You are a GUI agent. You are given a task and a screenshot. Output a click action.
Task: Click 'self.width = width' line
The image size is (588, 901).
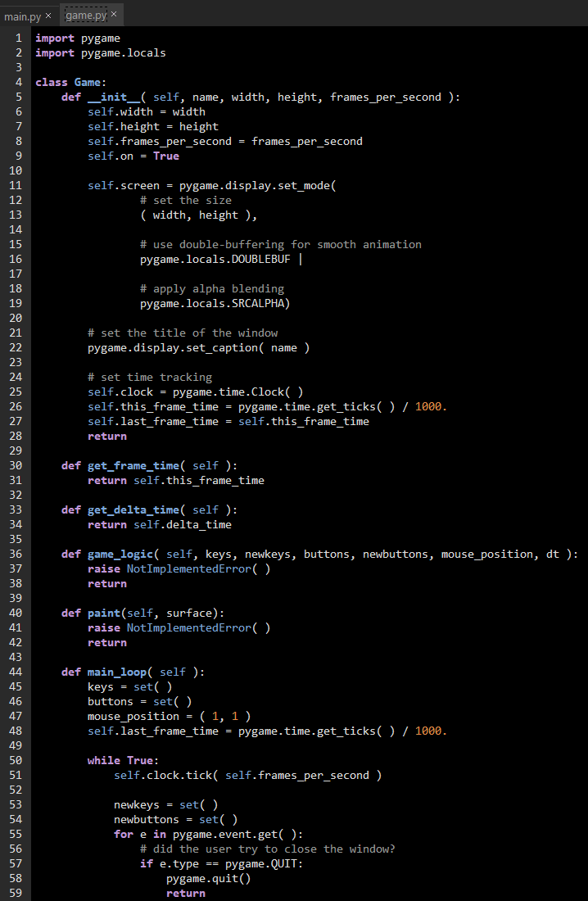tap(147, 111)
